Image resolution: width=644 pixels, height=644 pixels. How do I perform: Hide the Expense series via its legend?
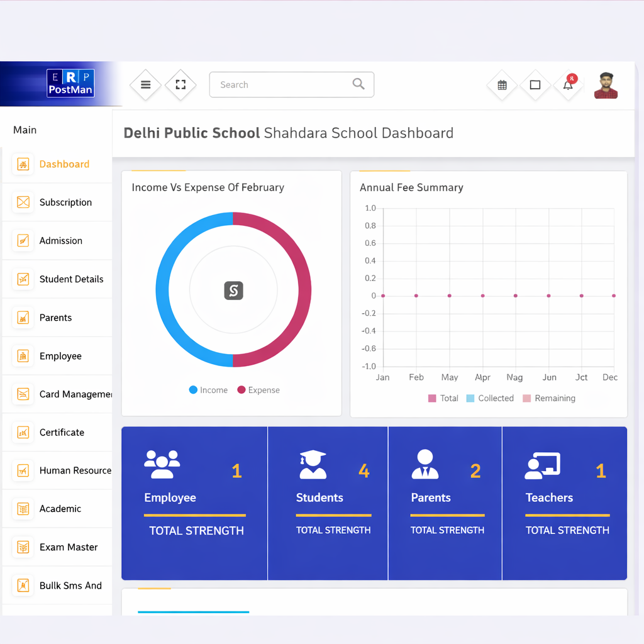click(x=258, y=390)
